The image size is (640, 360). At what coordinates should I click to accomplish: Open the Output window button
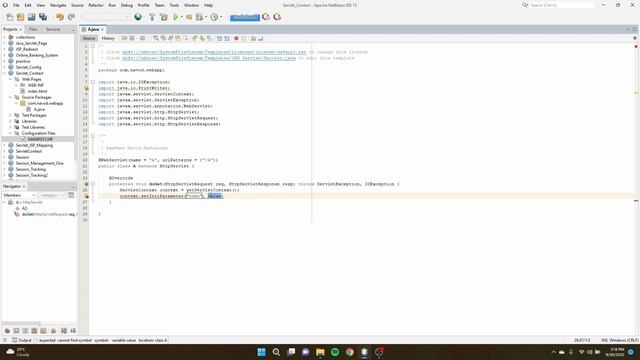[22, 340]
